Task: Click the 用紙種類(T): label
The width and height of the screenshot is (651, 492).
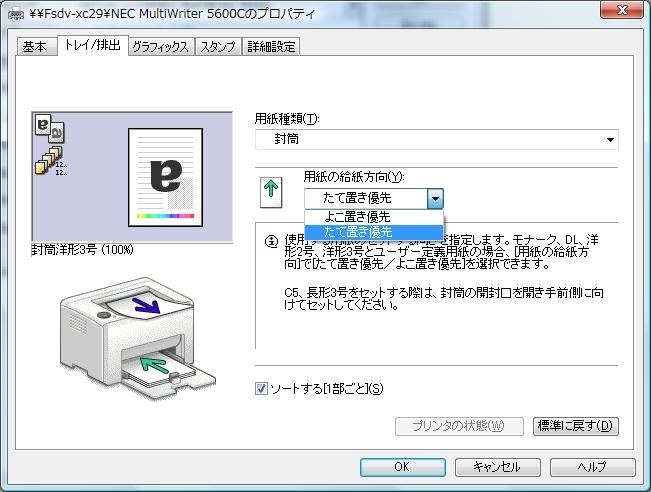Action: click(x=287, y=119)
